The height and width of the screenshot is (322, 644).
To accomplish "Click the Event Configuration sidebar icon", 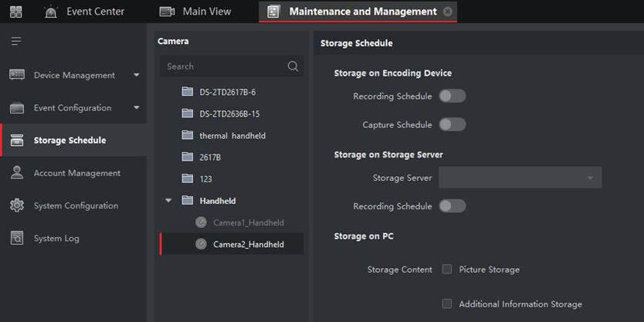I will tap(17, 108).
